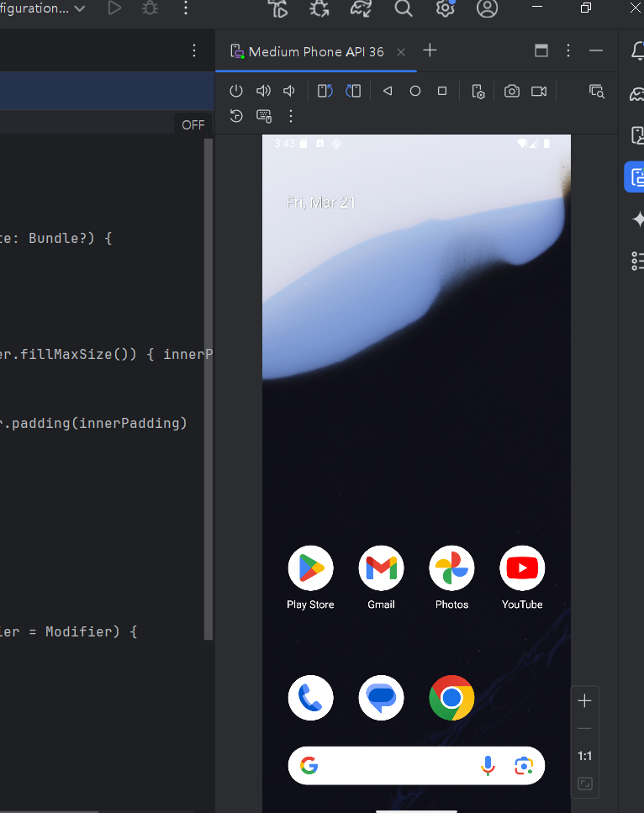Open the run configuration dropdown
The width and height of the screenshot is (644, 813).
point(43,8)
